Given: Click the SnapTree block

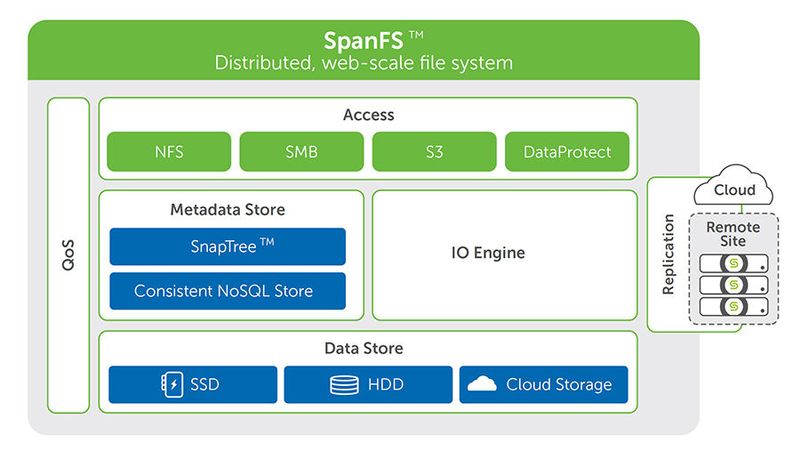Looking at the screenshot, I should click(228, 246).
